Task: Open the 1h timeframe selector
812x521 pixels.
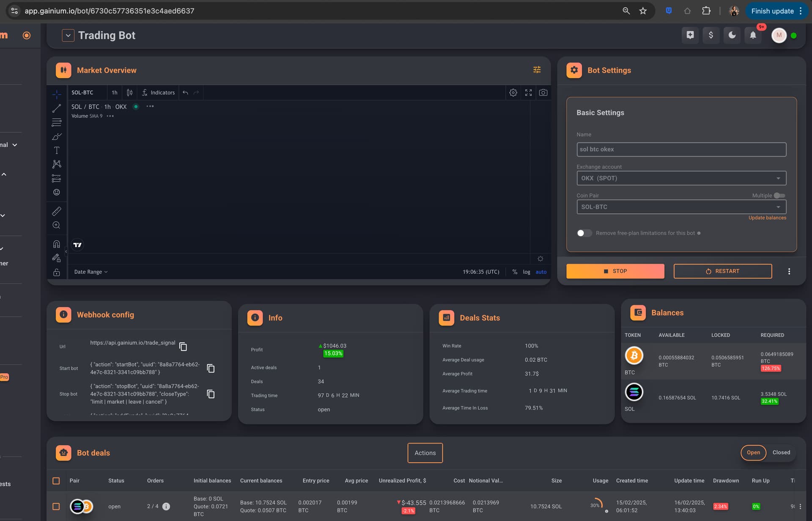Action: pyautogui.click(x=115, y=93)
